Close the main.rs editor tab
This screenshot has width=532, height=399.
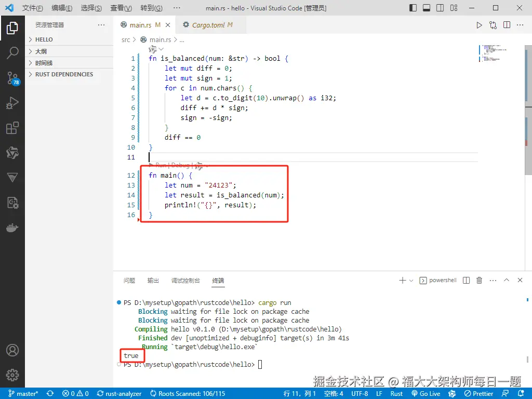[x=168, y=25]
